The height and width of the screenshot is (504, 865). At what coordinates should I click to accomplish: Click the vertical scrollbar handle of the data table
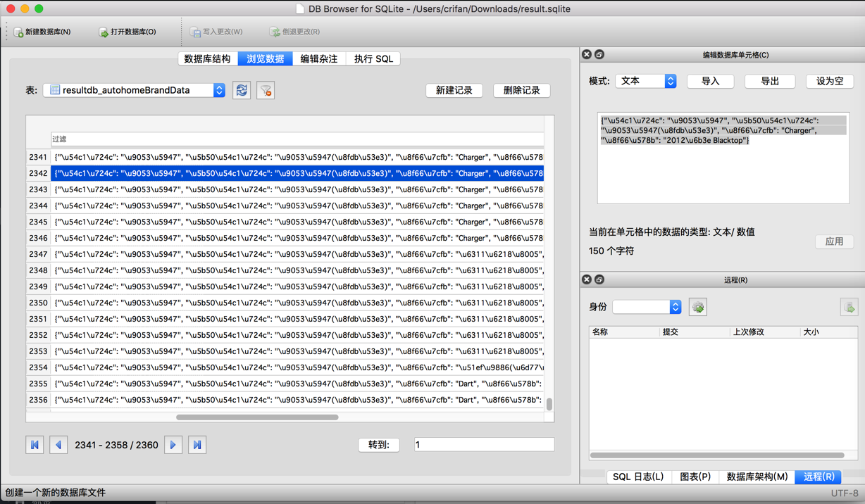(x=549, y=404)
